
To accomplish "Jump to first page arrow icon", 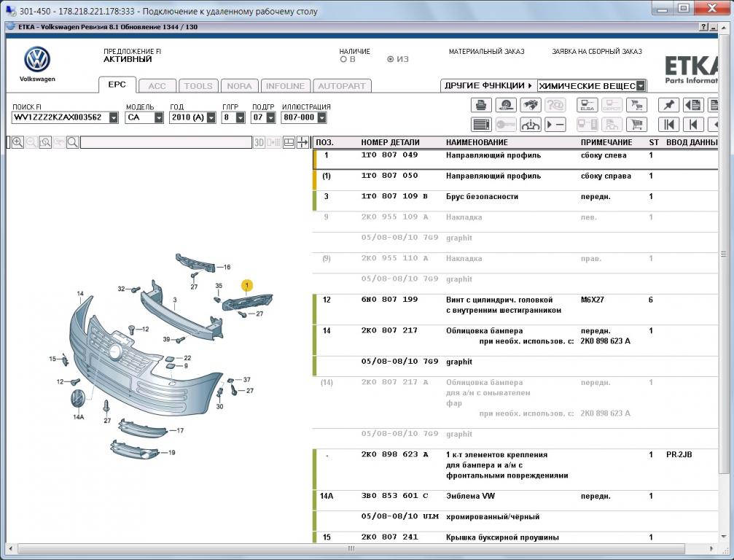I will click(668, 125).
